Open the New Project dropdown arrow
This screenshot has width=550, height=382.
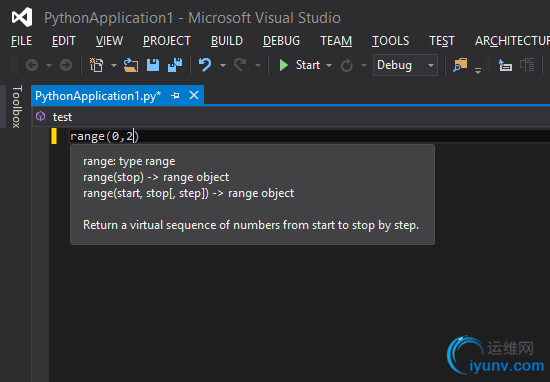[x=114, y=66]
